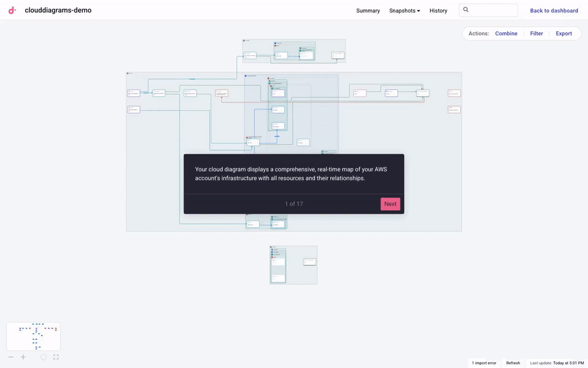Click the 1 import error notice
Screen dimensions: 588x368
[484, 363]
